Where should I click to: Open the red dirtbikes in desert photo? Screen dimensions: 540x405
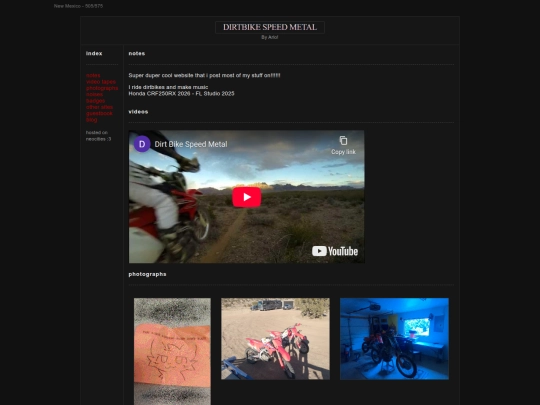[x=275, y=339]
